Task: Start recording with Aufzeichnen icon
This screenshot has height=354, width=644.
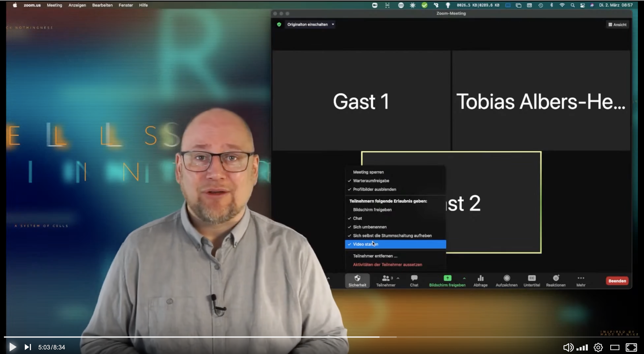Action: pyautogui.click(x=506, y=278)
